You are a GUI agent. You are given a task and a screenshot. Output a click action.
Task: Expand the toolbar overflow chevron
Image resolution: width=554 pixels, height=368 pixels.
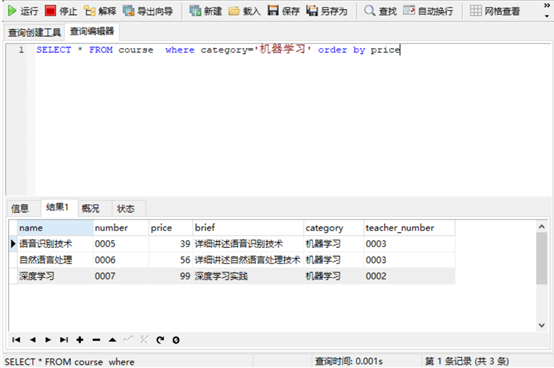[x=547, y=6]
